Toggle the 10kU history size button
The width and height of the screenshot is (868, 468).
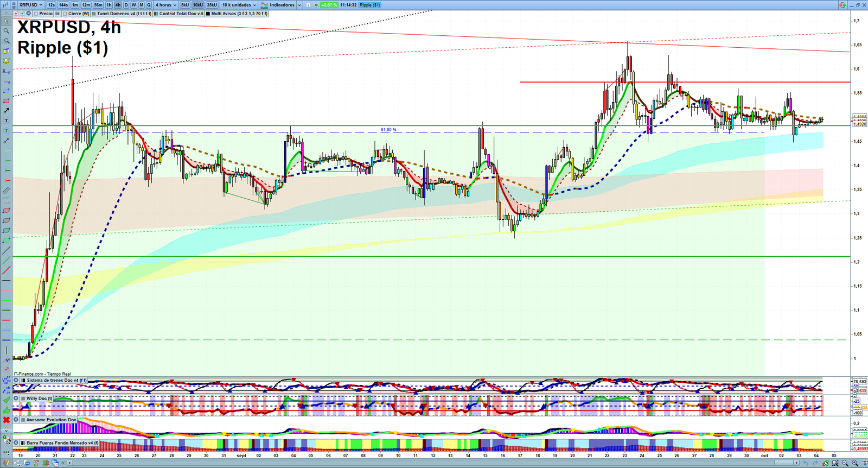click(198, 5)
